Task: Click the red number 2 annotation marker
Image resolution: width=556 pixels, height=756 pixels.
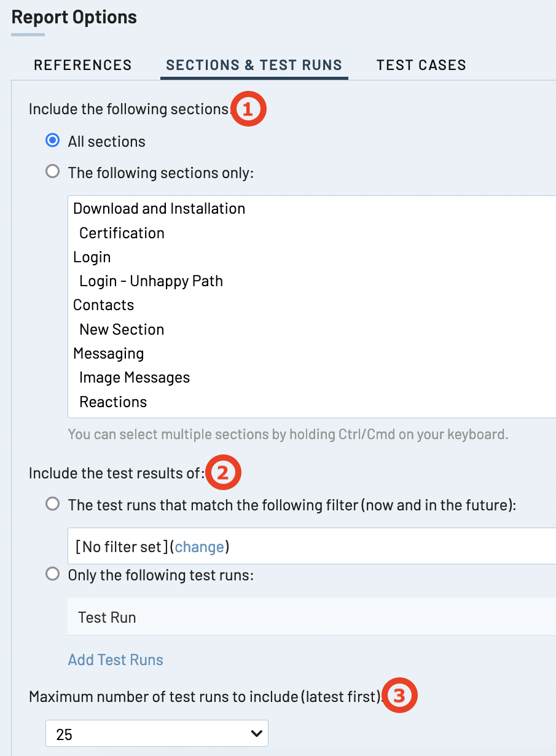Action: point(222,473)
